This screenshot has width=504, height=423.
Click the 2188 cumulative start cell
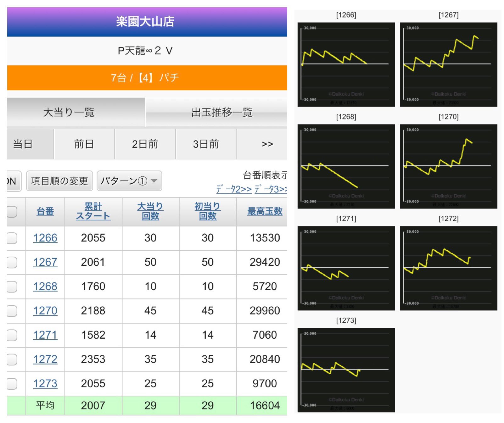pos(93,311)
